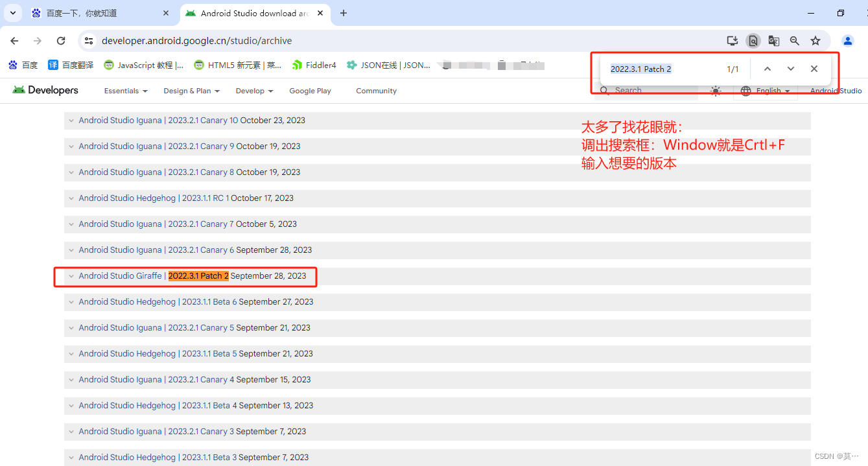Expand the Giraffe 2022.3.1 Patch 2 chevron
868x466 pixels.
pyautogui.click(x=71, y=276)
